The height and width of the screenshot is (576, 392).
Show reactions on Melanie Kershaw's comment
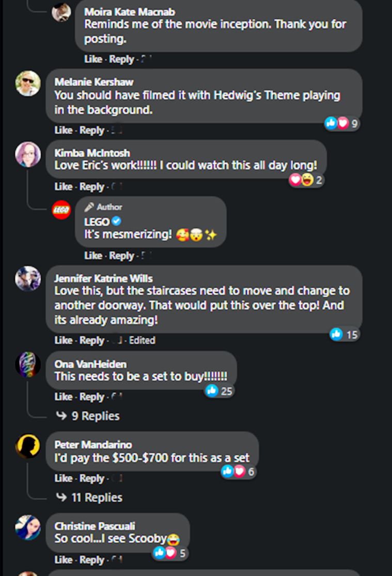[341, 123]
